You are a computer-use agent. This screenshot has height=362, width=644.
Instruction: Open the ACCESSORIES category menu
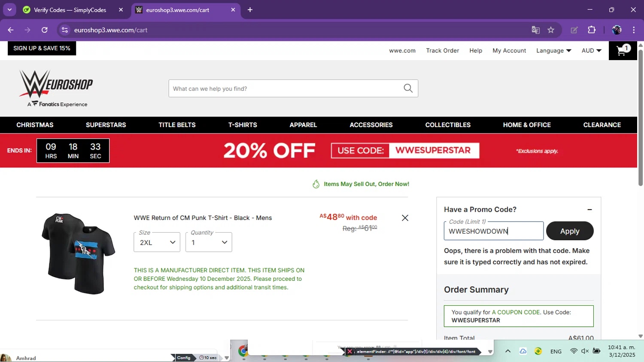pyautogui.click(x=371, y=125)
